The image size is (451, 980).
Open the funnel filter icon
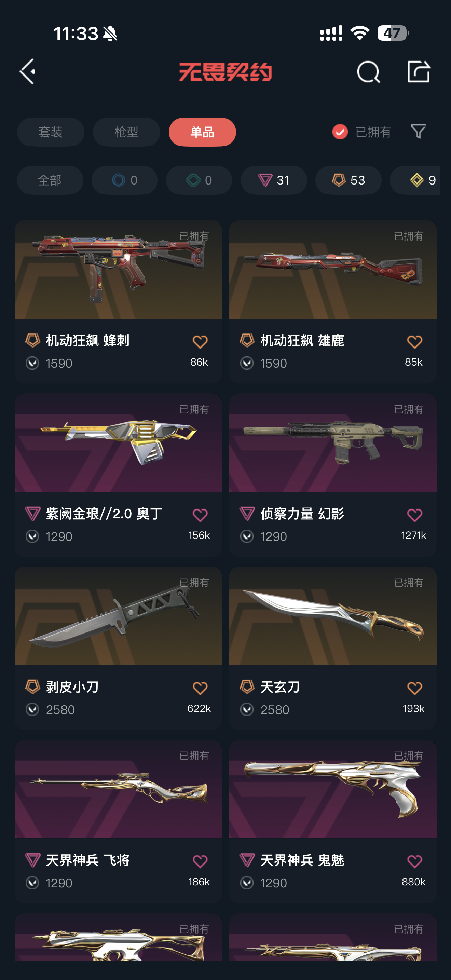tap(418, 132)
